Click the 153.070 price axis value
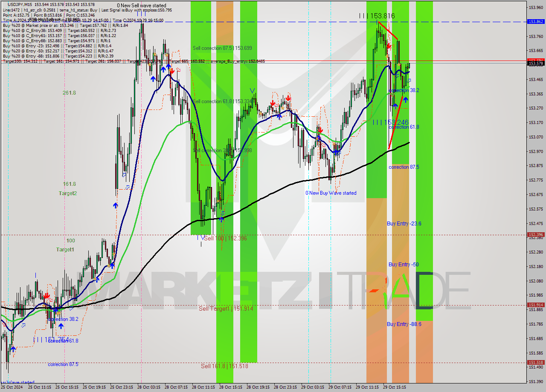The height and width of the screenshot is (392, 546). pyautogui.click(x=536, y=137)
